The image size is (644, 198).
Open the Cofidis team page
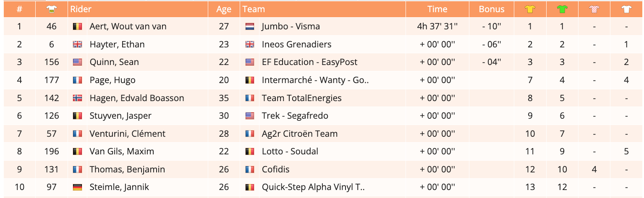(x=275, y=169)
